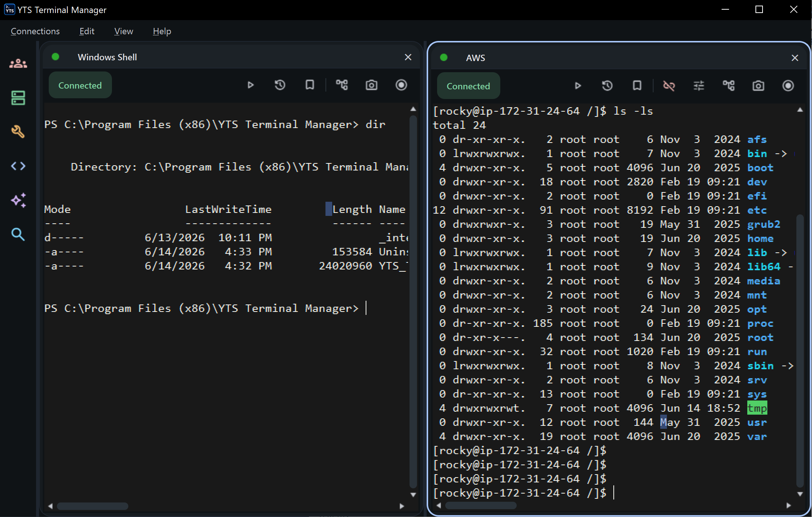The width and height of the screenshot is (812, 517).
Task: Click the 'dir' command in Windows Shell
Action: [x=375, y=125]
